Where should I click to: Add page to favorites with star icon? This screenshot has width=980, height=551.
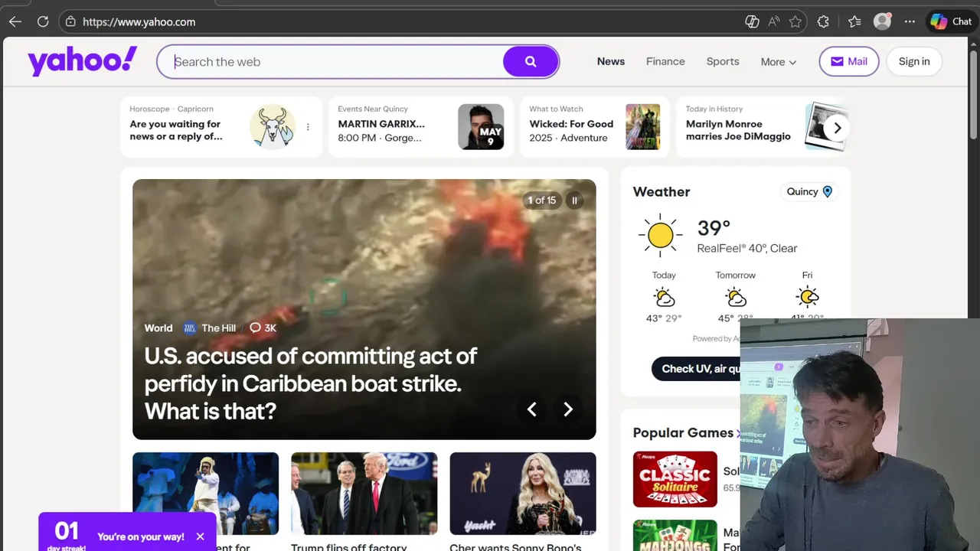795,21
